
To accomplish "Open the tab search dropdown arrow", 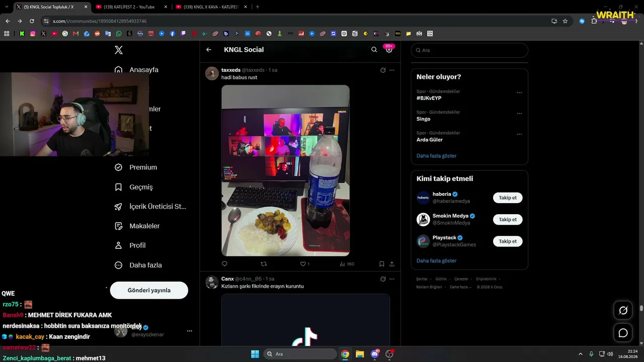I will click(x=6, y=7).
